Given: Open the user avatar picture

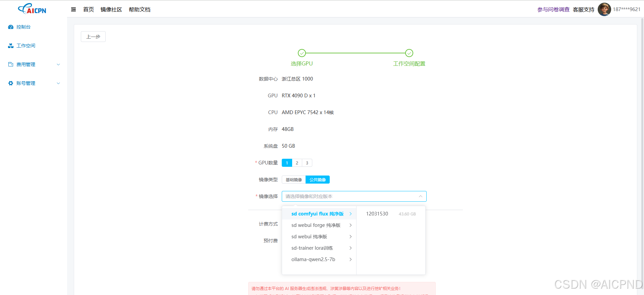Looking at the screenshot, I should click(x=604, y=9).
